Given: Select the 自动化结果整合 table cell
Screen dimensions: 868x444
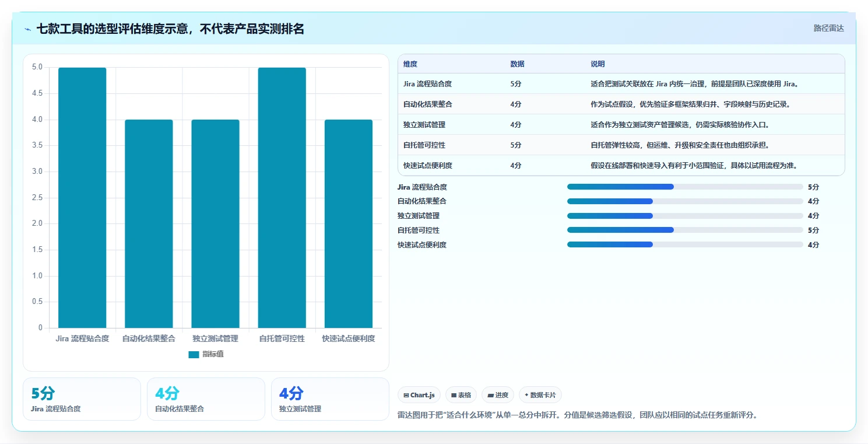Looking at the screenshot, I should click(427, 104).
